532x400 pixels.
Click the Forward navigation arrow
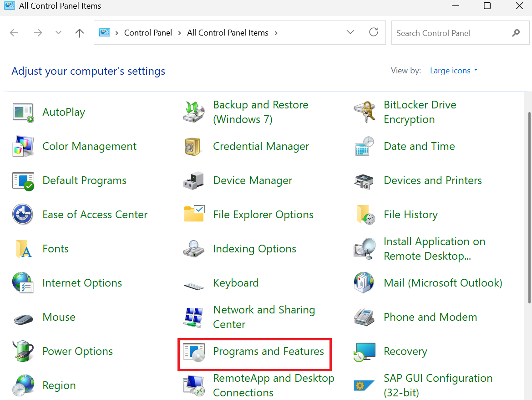tap(38, 33)
